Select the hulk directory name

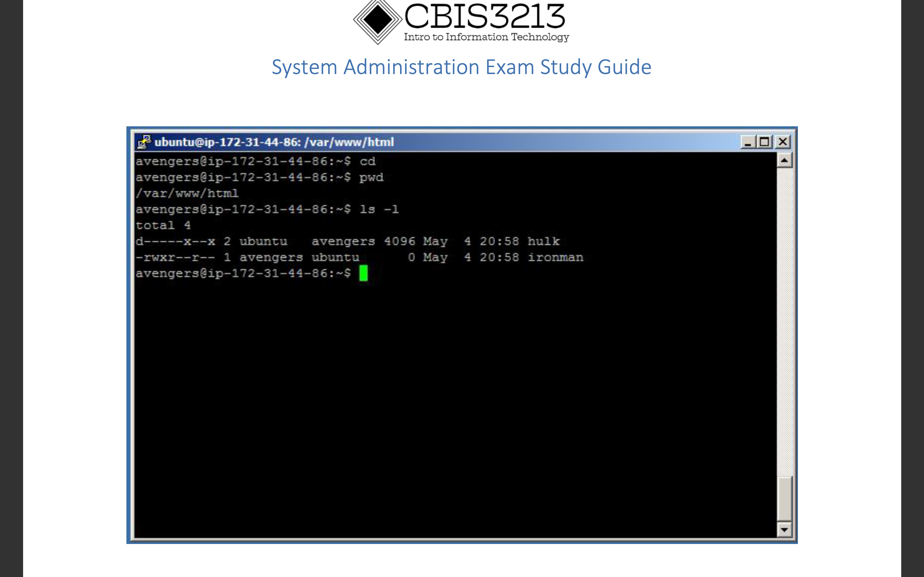coord(543,241)
